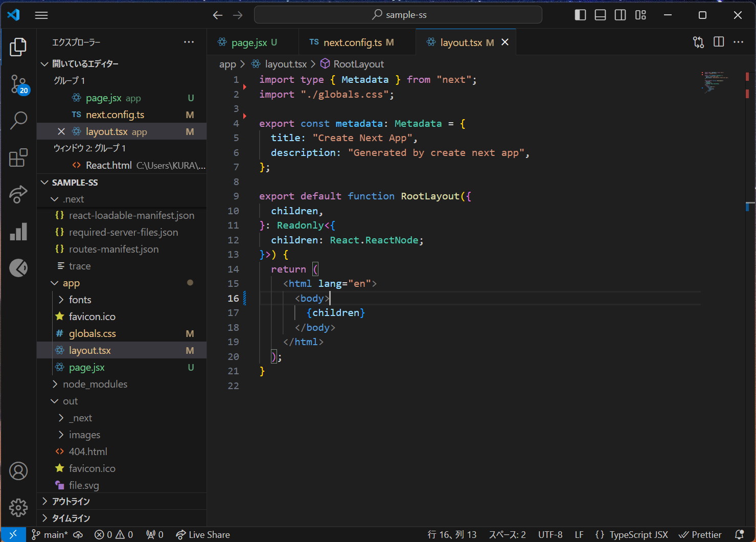Collapse the open editors section
The image size is (756, 542).
[x=122, y=63]
